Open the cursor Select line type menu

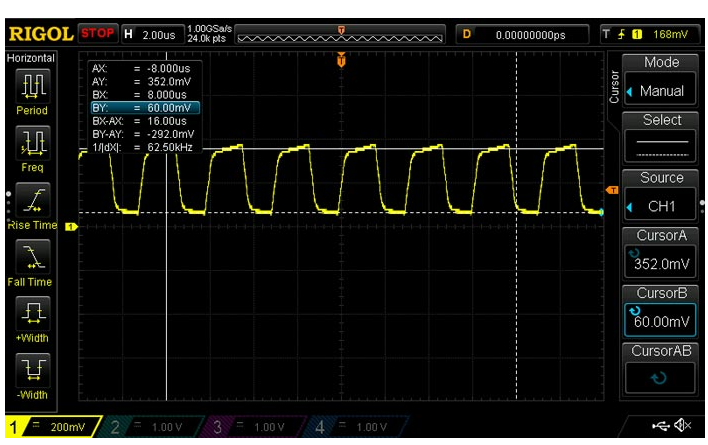(661, 138)
